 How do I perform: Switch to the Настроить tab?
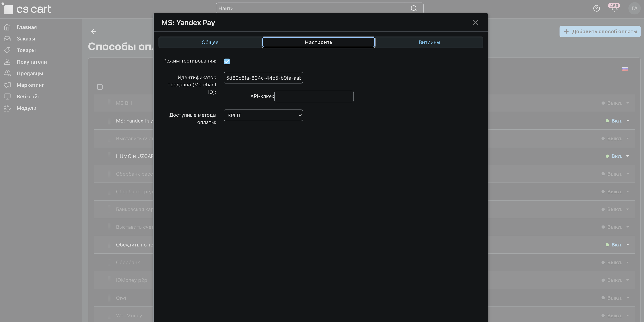tap(318, 42)
